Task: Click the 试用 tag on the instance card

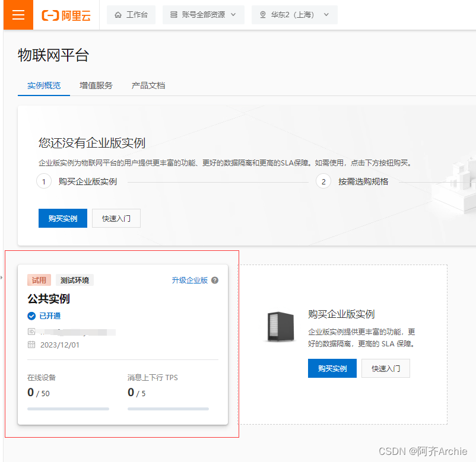Action: (x=39, y=280)
